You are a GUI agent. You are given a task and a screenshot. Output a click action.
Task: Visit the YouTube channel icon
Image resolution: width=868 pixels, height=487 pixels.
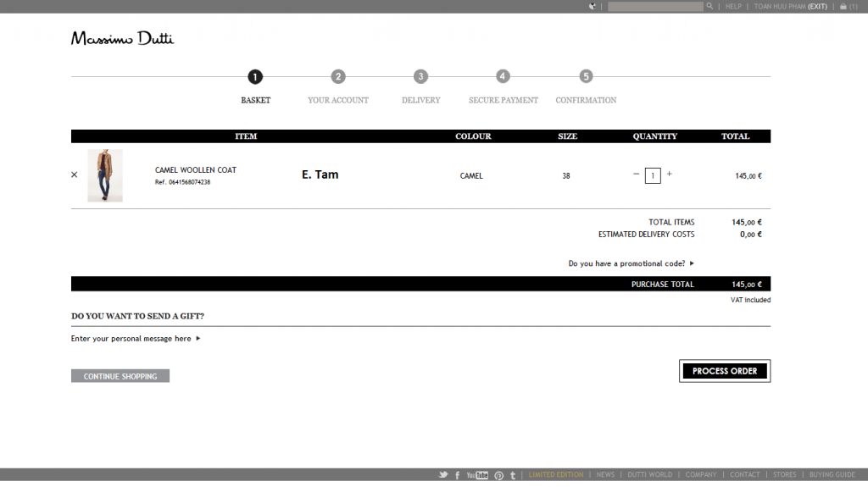[x=477, y=475]
